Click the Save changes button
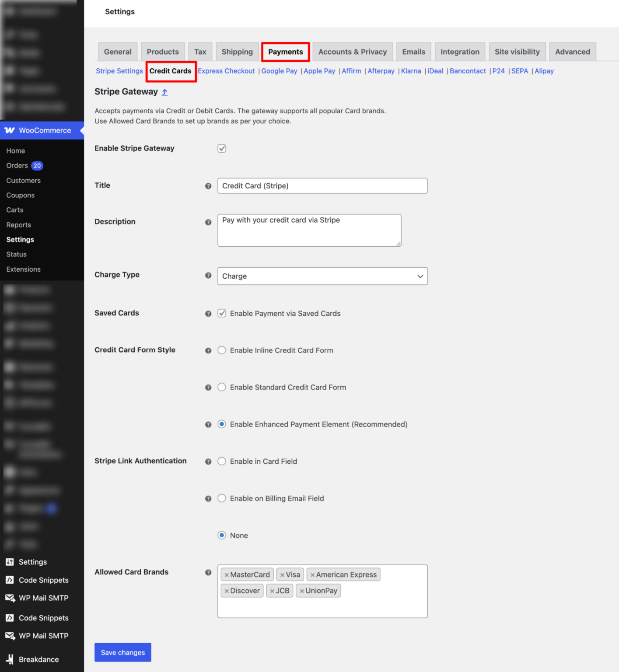The height and width of the screenshot is (672, 619). (122, 652)
